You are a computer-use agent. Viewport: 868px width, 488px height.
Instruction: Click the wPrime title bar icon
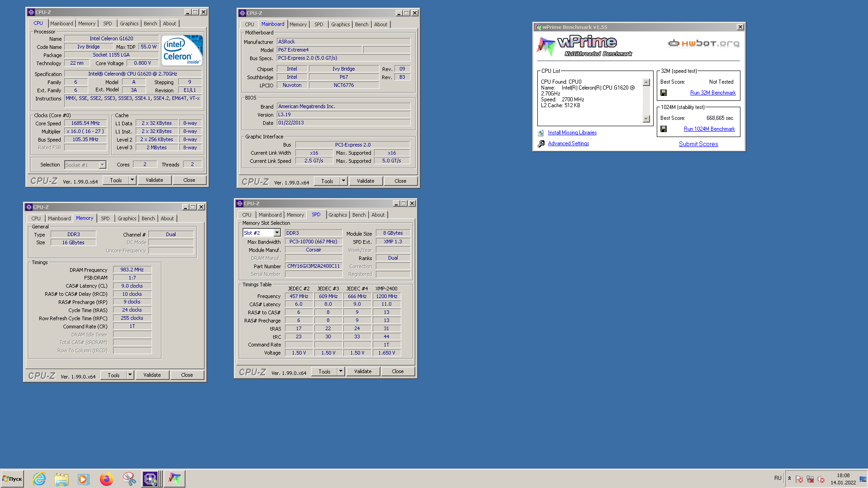tap(538, 27)
